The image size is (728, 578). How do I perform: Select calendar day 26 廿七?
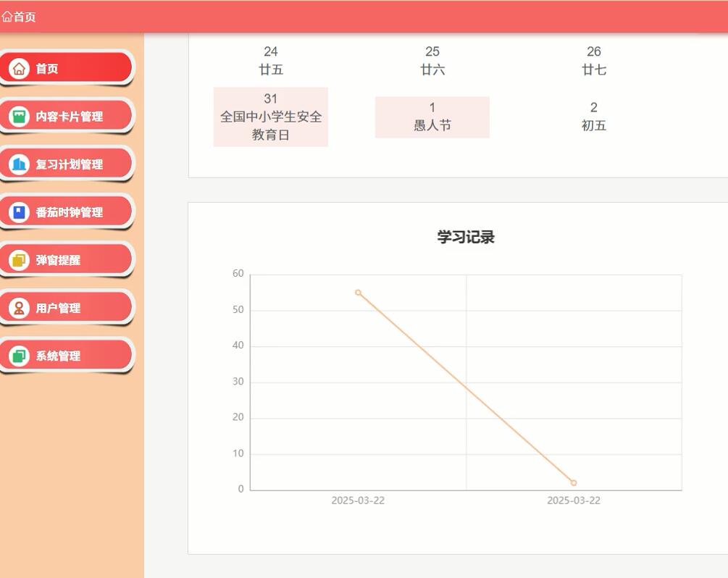click(x=594, y=60)
